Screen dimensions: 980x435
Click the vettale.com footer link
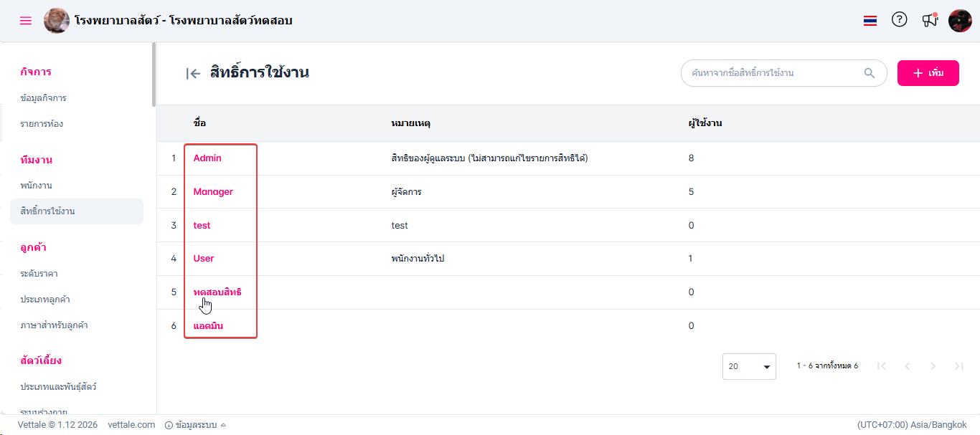coord(131,425)
